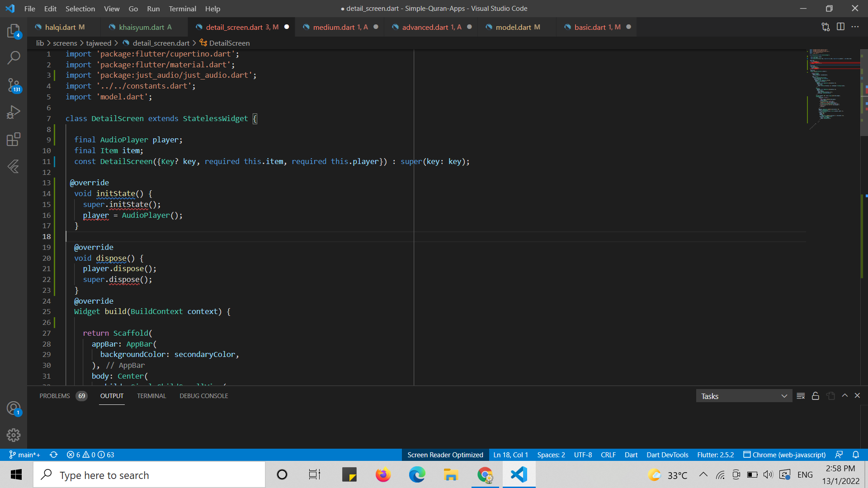
Task: Open the Run and Debug view
Action: [x=14, y=112]
